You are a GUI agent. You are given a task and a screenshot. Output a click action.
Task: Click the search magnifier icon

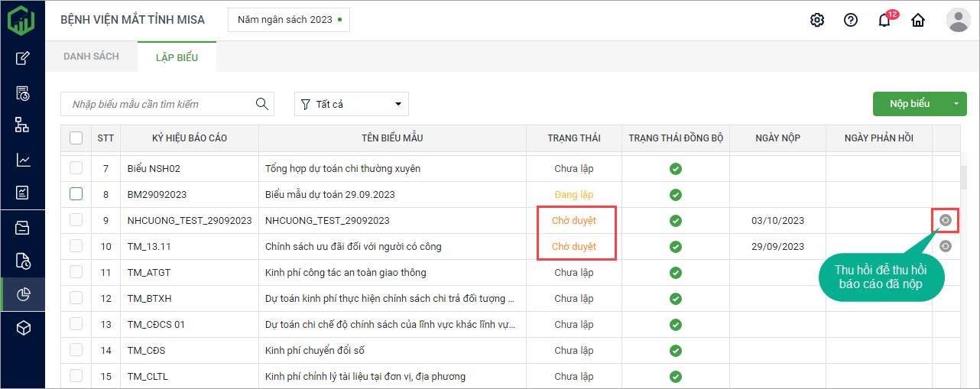point(261,104)
